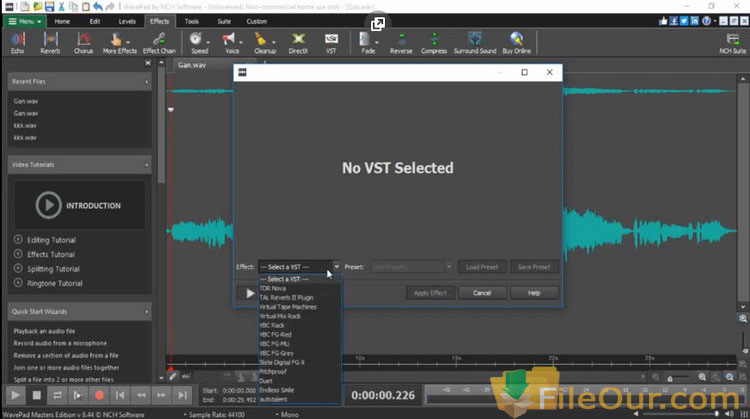Click the scissors cut icon
The image size is (750, 419).
pyautogui.click(x=61, y=6)
